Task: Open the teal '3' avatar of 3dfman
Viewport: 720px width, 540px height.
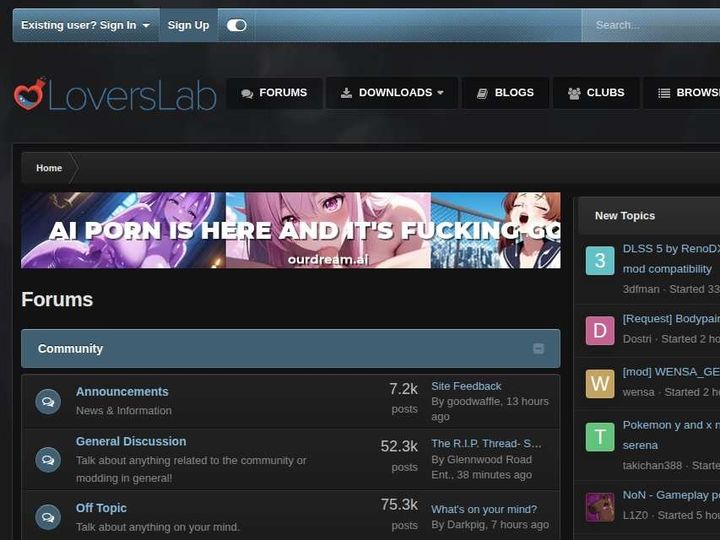Action: (600, 260)
